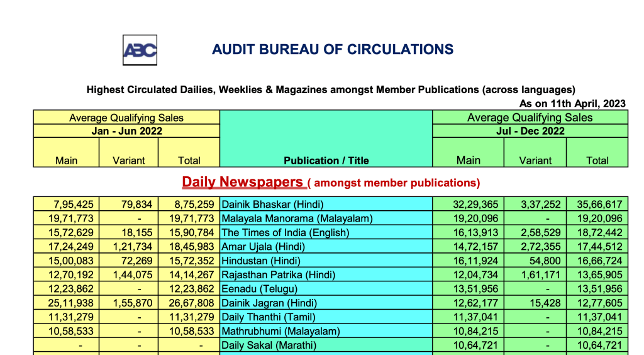The image size is (644, 355).
Task: Select the 35,66,617 total value cell
Action: (x=597, y=205)
